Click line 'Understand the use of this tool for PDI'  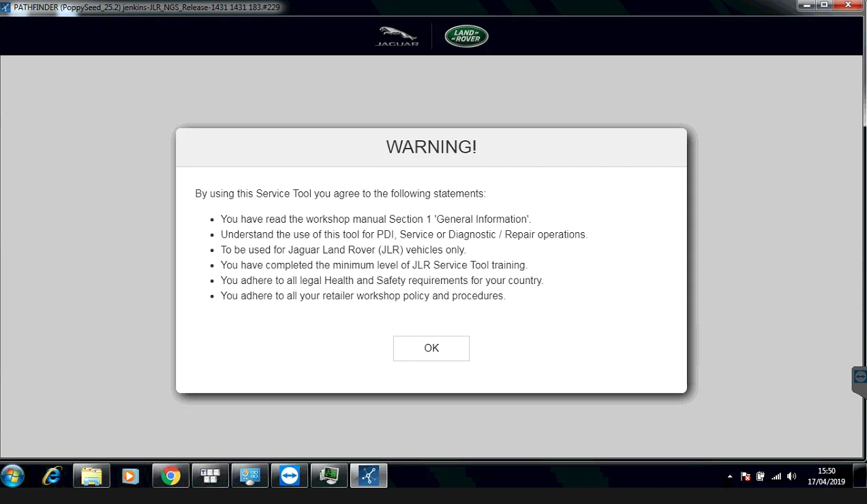click(404, 234)
